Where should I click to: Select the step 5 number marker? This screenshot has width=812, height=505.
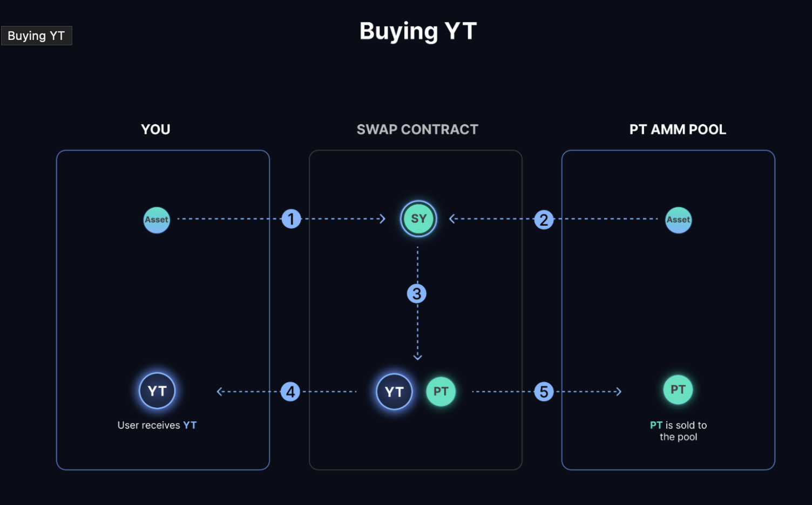pos(544,392)
